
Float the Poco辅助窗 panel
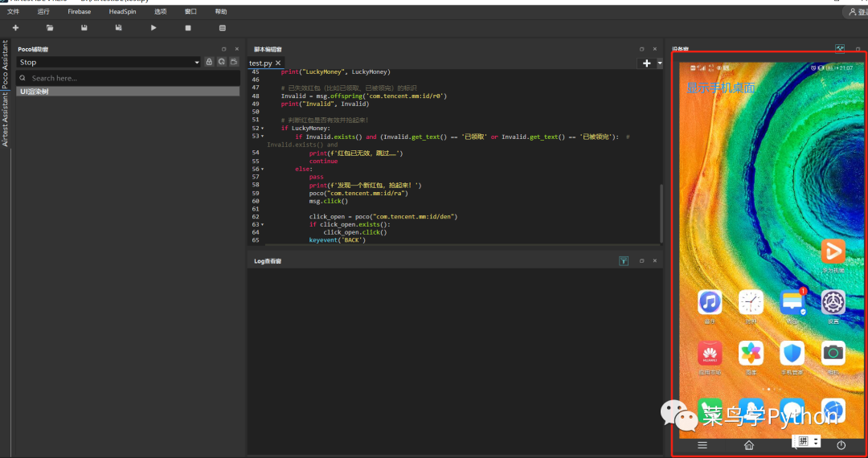click(x=223, y=49)
